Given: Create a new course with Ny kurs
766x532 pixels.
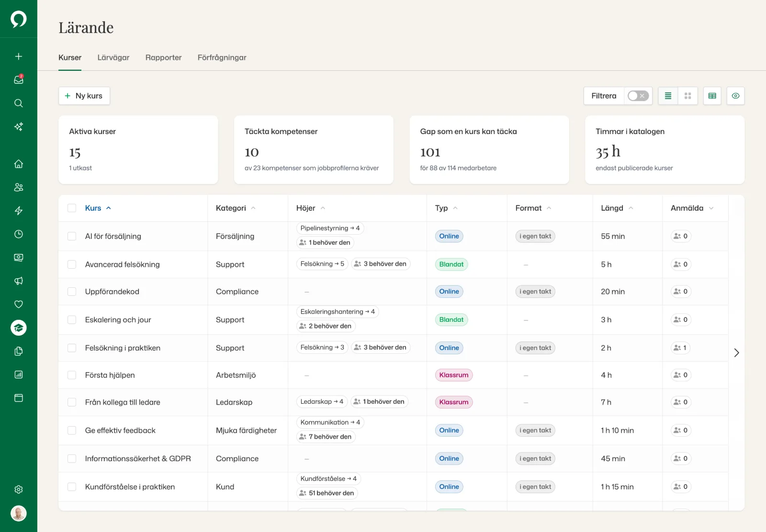Looking at the screenshot, I should pos(84,96).
